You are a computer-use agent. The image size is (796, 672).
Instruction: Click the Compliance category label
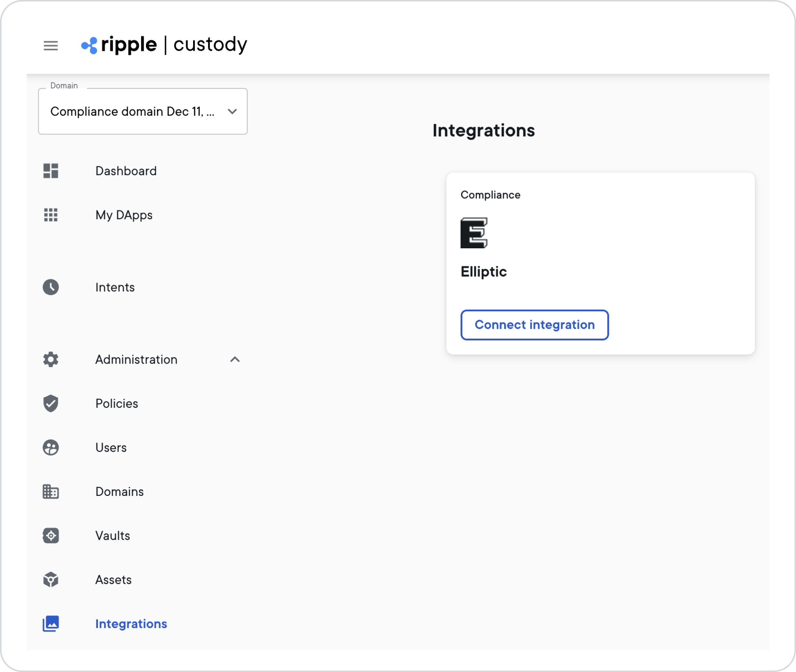(x=490, y=195)
